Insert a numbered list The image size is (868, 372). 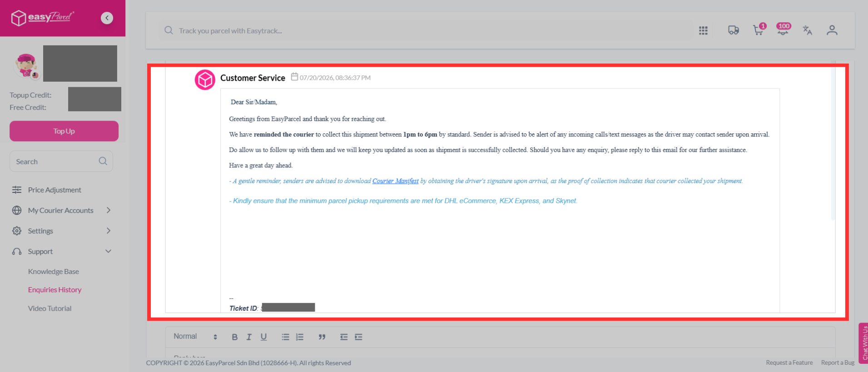pyautogui.click(x=300, y=337)
